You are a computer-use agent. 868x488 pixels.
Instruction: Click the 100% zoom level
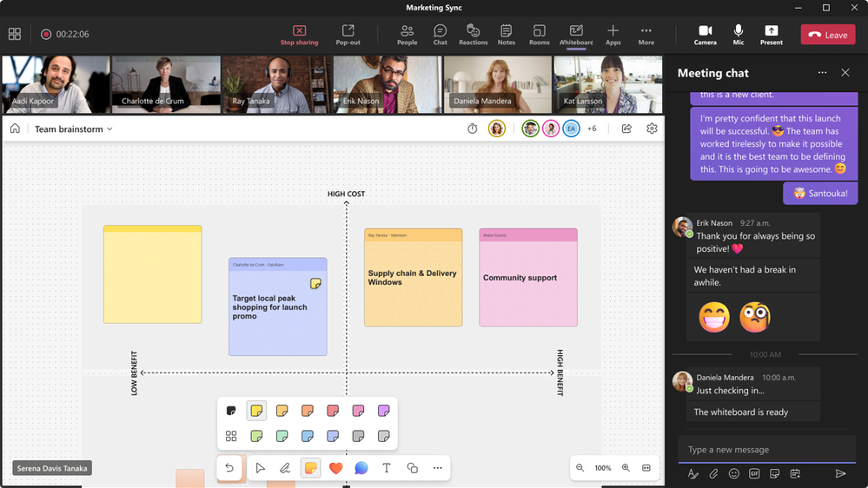(603, 468)
